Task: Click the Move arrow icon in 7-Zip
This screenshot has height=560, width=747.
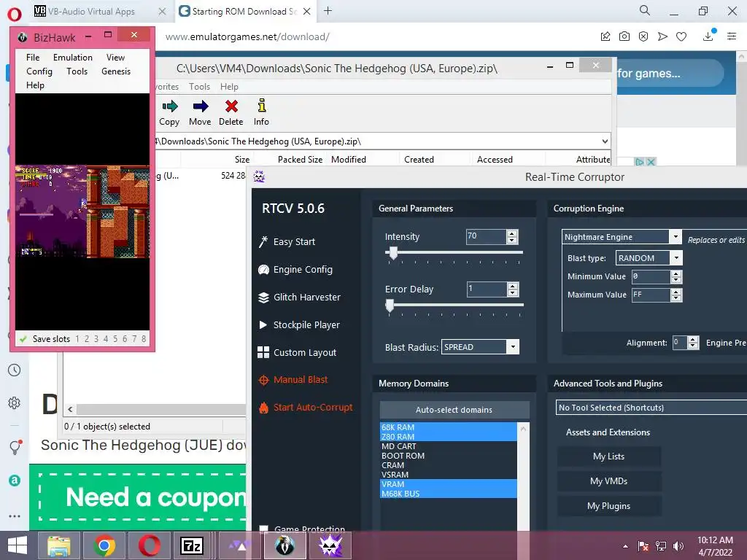Action: pos(200,106)
